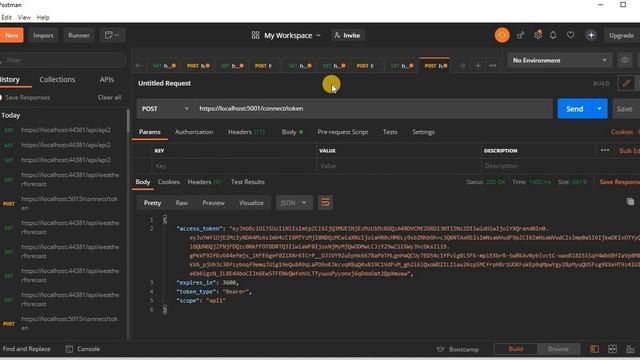Open the capture requests satellite icon
This screenshot has width=640, height=360.
520,36
